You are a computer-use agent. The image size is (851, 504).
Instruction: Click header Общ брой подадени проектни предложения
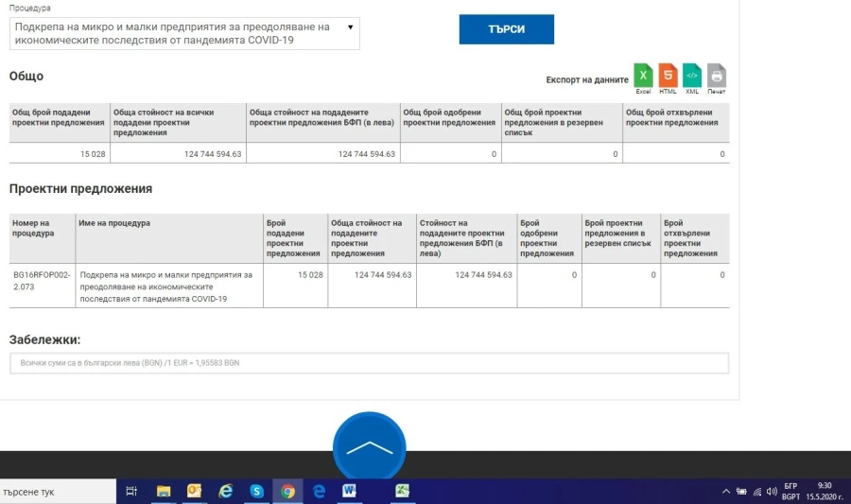point(60,123)
